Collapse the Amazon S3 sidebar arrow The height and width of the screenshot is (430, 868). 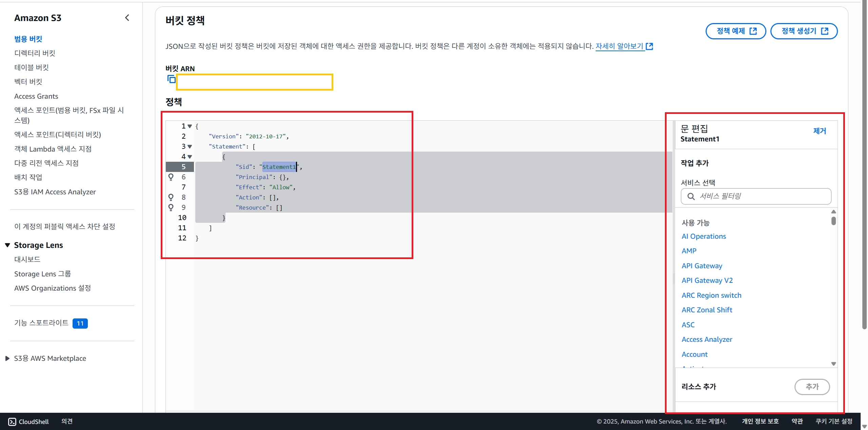(x=127, y=18)
